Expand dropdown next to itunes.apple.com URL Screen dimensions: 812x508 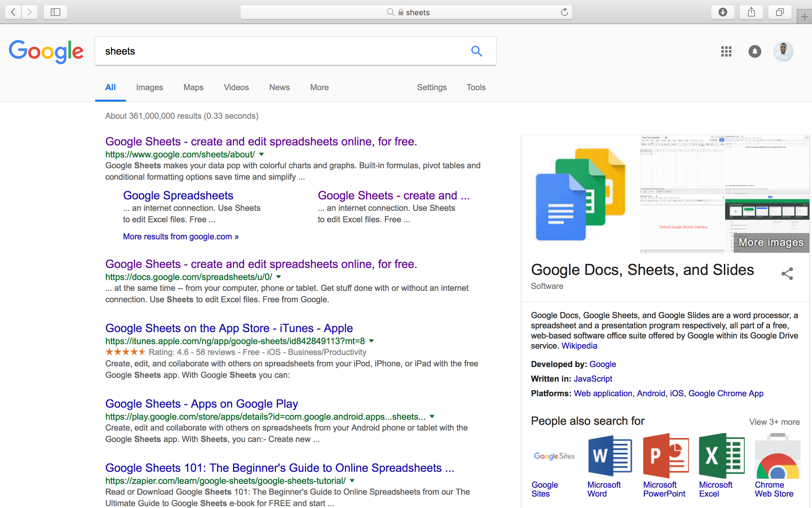(371, 341)
